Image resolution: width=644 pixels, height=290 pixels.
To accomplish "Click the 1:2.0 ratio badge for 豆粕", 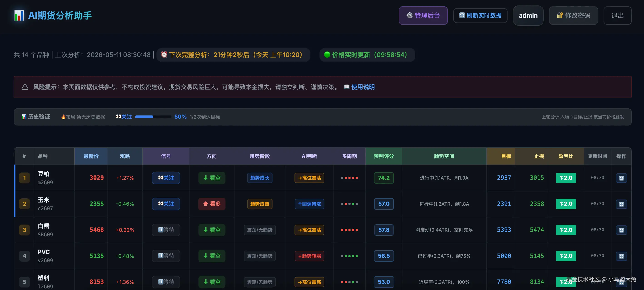I will (x=566, y=178).
